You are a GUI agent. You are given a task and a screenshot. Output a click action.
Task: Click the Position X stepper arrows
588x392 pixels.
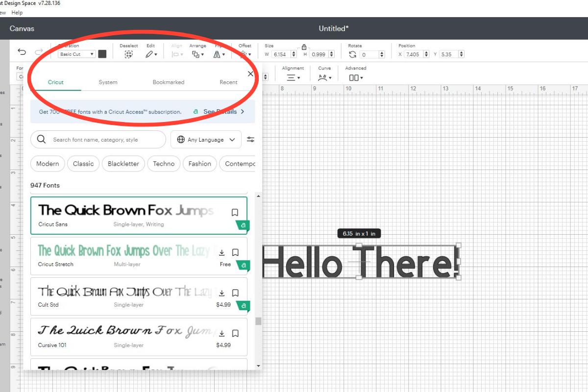pyautogui.click(x=426, y=54)
